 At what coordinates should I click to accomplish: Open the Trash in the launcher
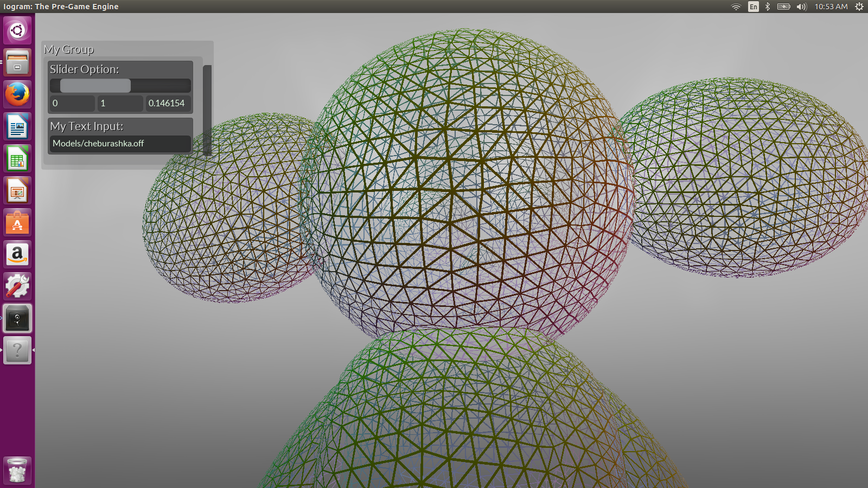click(x=17, y=470)
